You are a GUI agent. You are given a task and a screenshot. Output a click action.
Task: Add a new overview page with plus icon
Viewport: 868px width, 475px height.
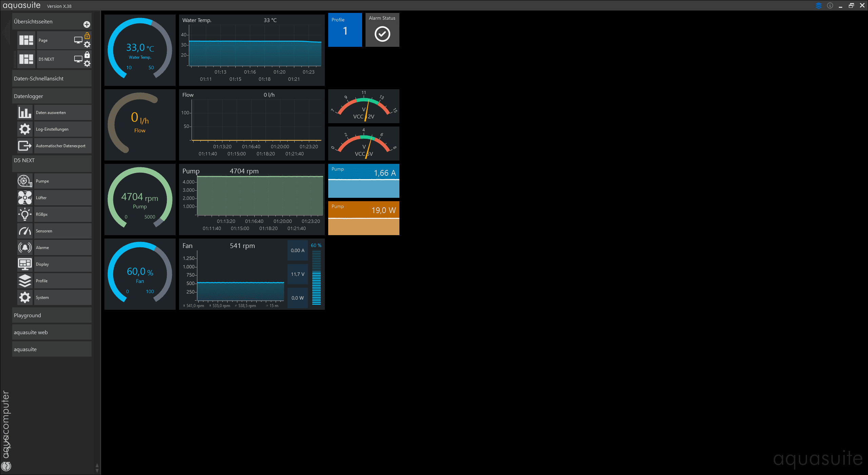pos(87,24)
